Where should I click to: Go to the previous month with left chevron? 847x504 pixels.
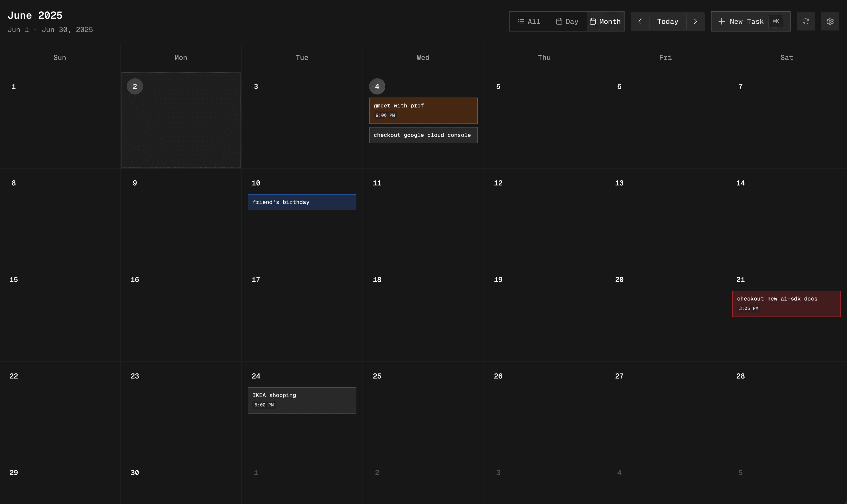pos(640,21)
